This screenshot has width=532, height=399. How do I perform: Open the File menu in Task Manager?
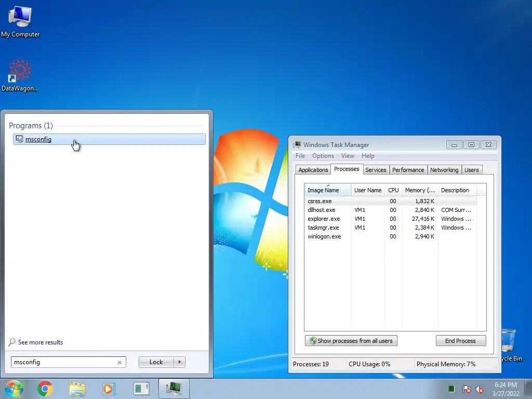(x=300, y=156)
